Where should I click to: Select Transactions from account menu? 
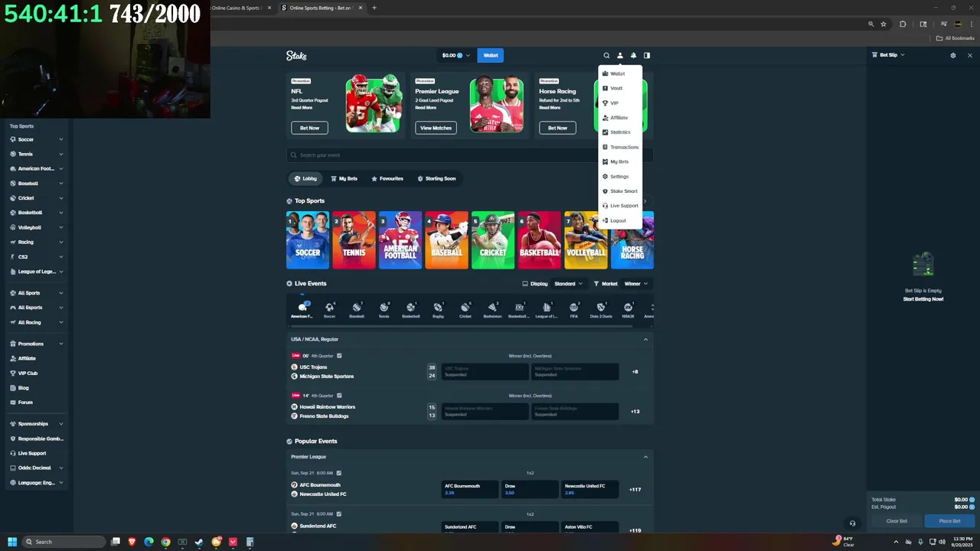(x=620, y=147)
